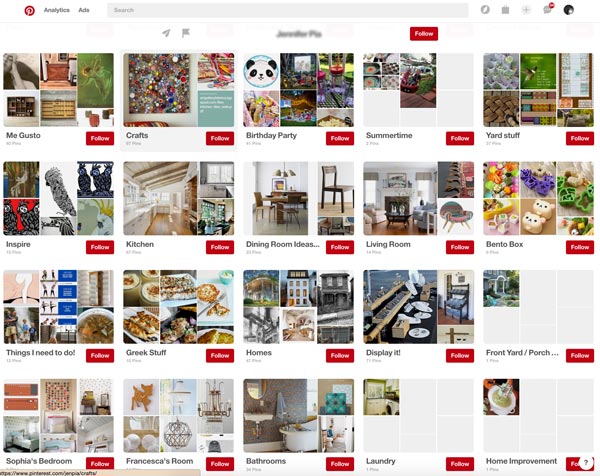Open the Greek Stuff board title
Image resolution: width=600 pixels, height=476 pixels.
146,352
